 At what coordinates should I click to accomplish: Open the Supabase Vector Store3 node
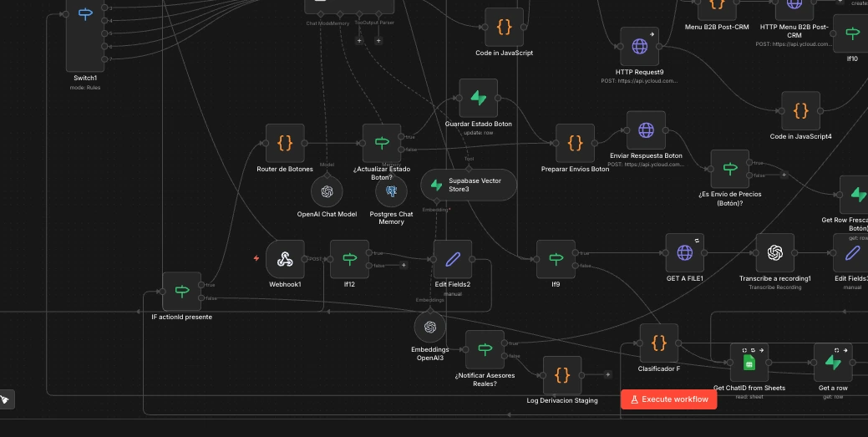coord(469,185)
